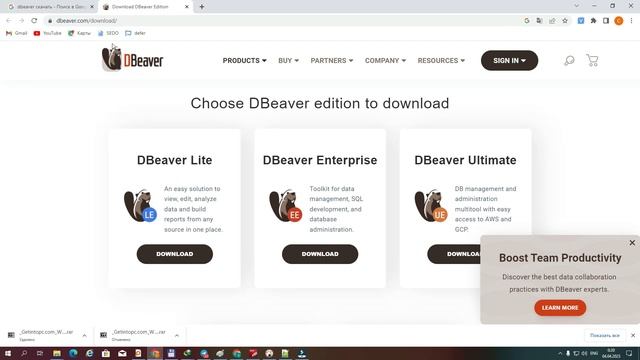The width and height of the screenshot is (640, 360).
Task: Click the orange LEARN MORE button
Action: tap(560, 308)
